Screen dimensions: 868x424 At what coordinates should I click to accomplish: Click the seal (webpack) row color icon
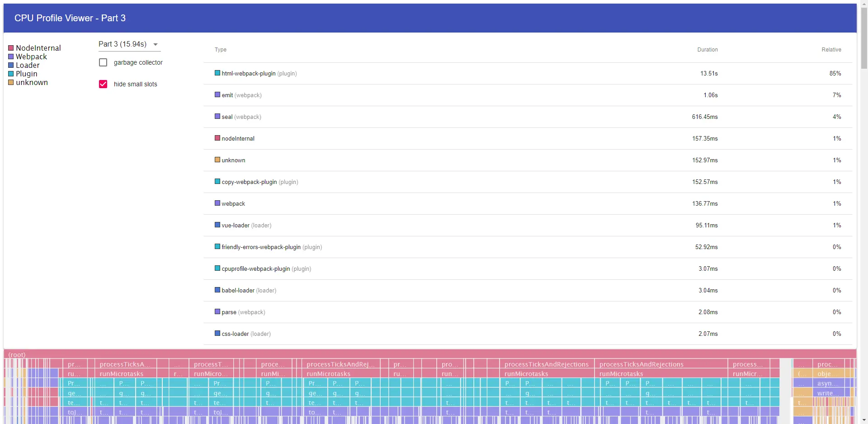pos(217,117)
